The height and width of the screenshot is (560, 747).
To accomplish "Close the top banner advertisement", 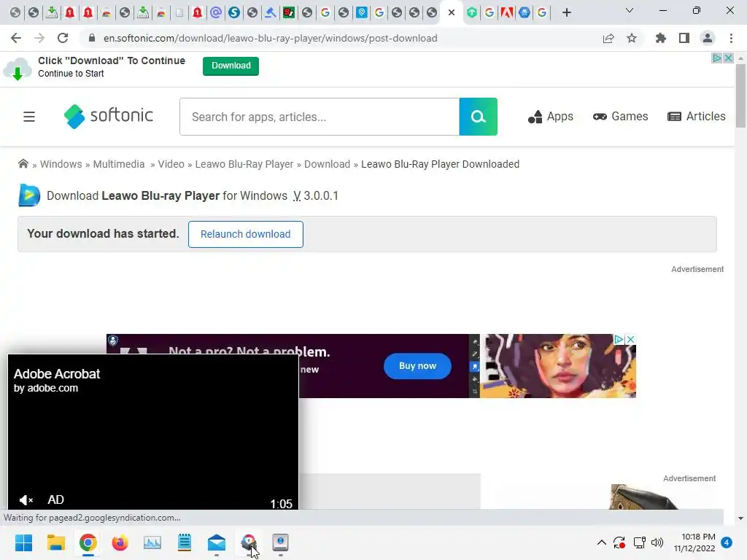I will tap(729, 58).
